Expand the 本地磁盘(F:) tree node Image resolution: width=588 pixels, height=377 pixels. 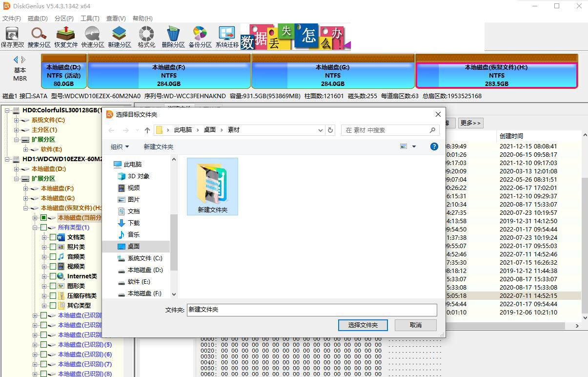click(25, 188)
